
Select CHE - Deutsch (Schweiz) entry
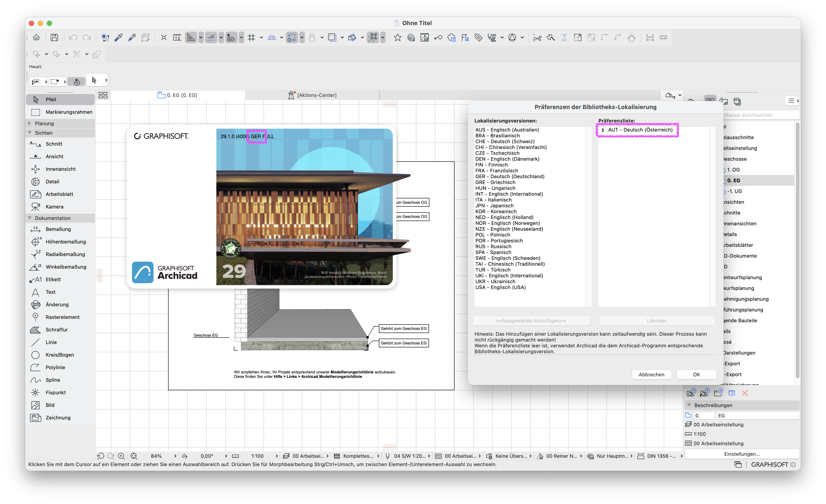pyautogui.click(x=505, y=141)
